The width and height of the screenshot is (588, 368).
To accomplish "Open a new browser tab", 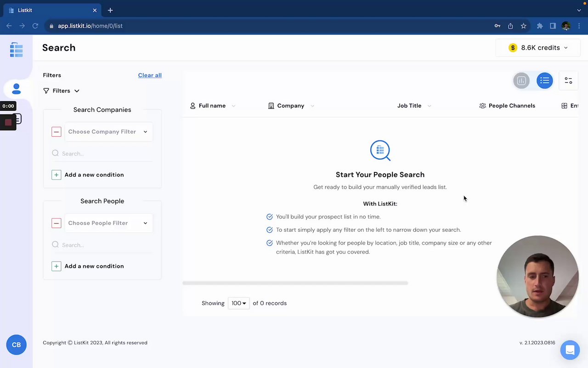I will coord(110,10).
